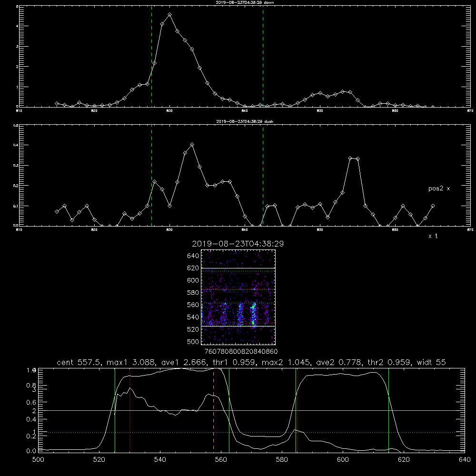Screen dimensions: 476x476
Task: Click x-axis label '500' of bottom plot
Action: click(x=38, y=460)
